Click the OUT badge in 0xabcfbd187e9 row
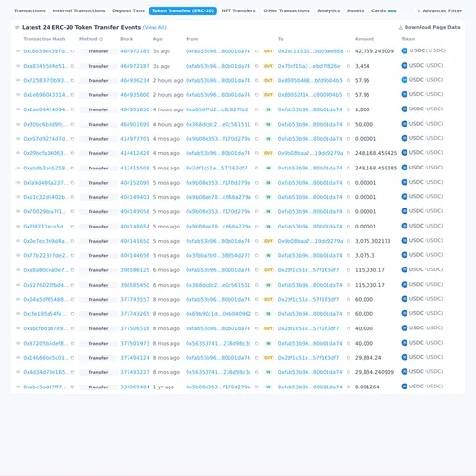The image size is (476, 476). tap(268, 328)
